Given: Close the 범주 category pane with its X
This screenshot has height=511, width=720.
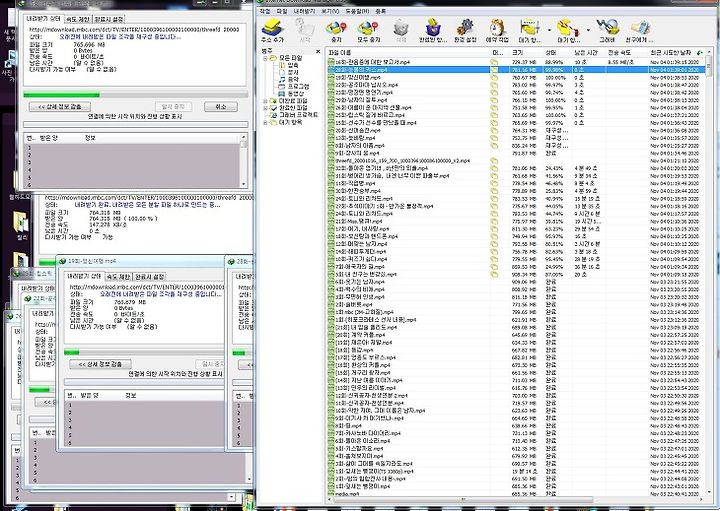Looking at the screenshot, I should (x=318, y=51).
